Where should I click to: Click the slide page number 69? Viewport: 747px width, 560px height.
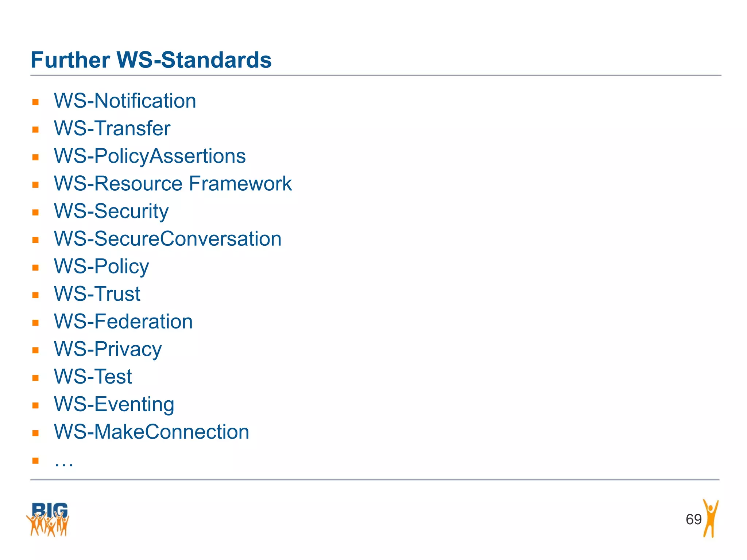693,519
